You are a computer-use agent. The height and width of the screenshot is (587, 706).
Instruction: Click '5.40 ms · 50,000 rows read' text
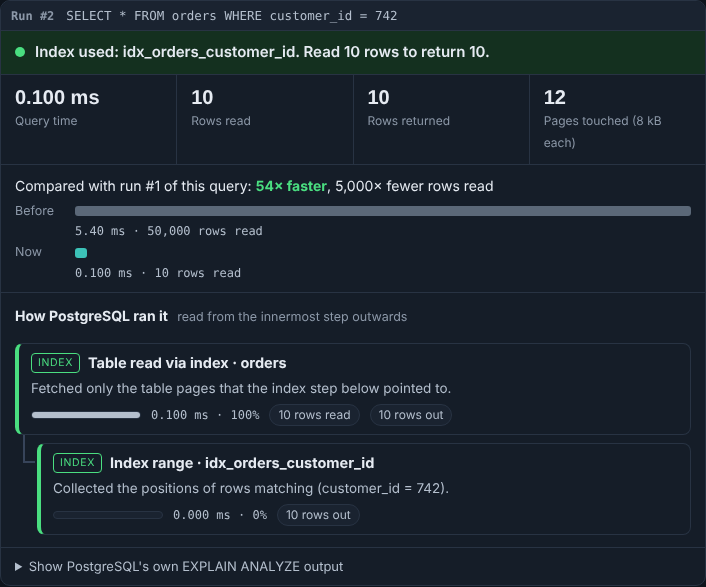coord(168,231)
